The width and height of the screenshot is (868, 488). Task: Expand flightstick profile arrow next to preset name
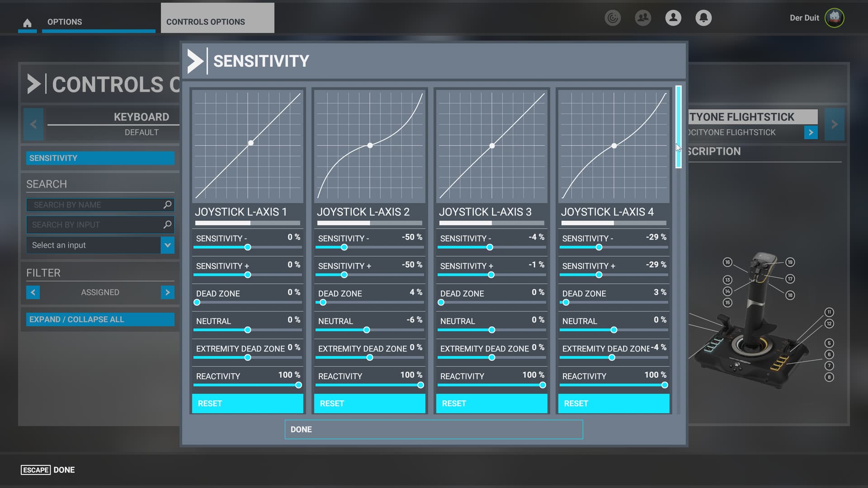[x=811, y=132]
